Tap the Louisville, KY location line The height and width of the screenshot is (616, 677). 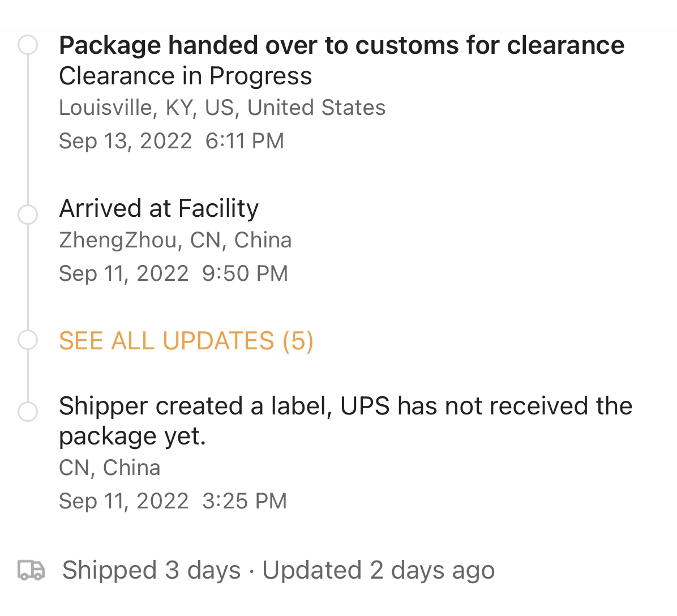222,108
